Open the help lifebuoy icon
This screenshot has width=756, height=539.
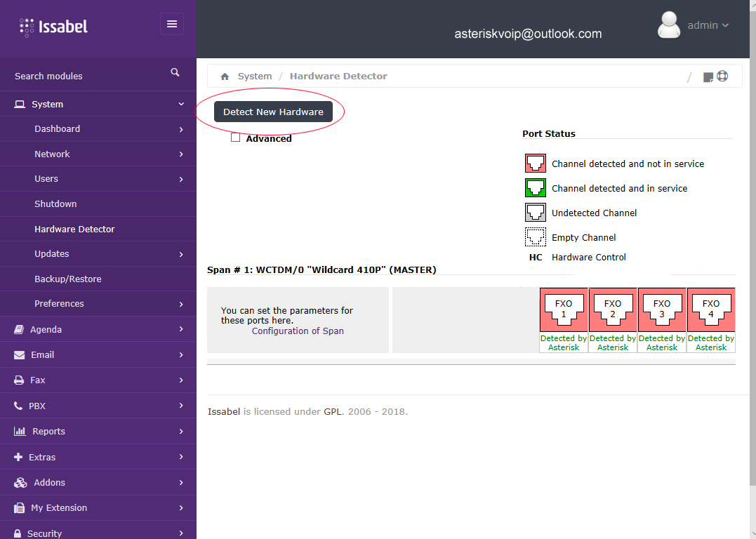point(722,76)
